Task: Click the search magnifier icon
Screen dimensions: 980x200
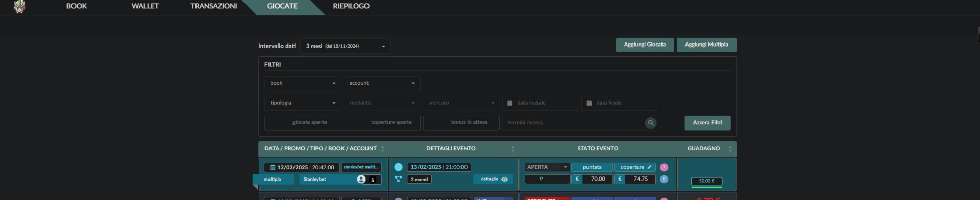Action: click(x=651, y=123)
